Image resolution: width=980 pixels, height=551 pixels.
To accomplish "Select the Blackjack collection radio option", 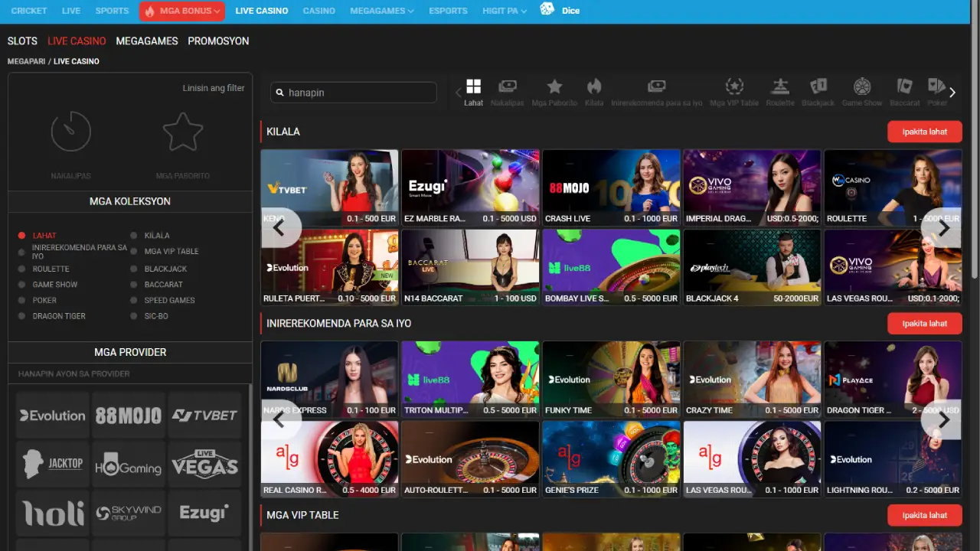I will tap(134, 269).
